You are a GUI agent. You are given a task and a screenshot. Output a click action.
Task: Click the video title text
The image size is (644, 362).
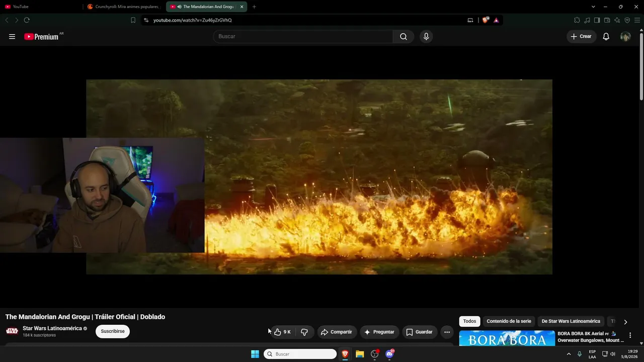(x=85, y=317)
